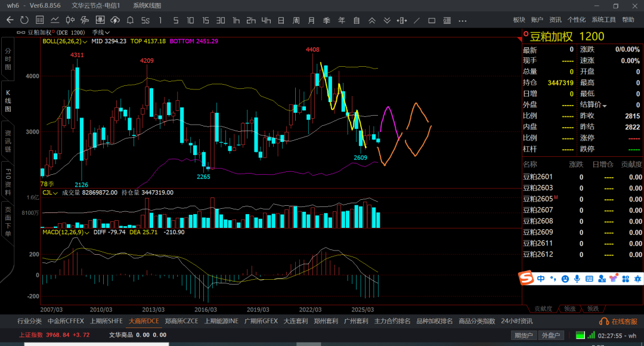
Task: Click the Sogou microphone voice input icon
Action: (577, 279)
